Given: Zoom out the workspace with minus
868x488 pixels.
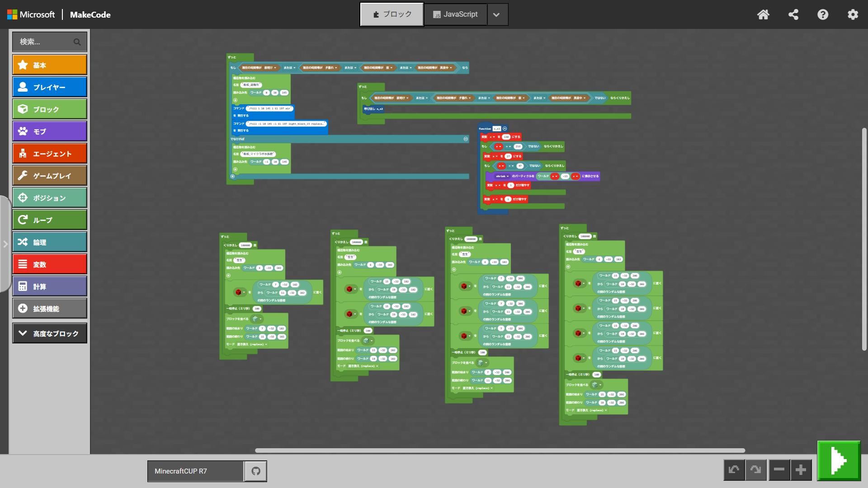Looking at the screenshot, I should pos(779,470).
